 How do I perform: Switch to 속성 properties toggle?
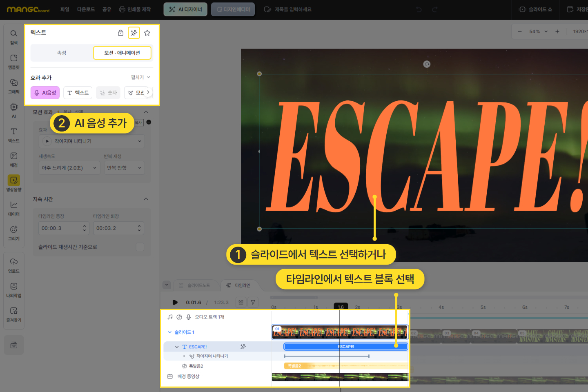62,53
